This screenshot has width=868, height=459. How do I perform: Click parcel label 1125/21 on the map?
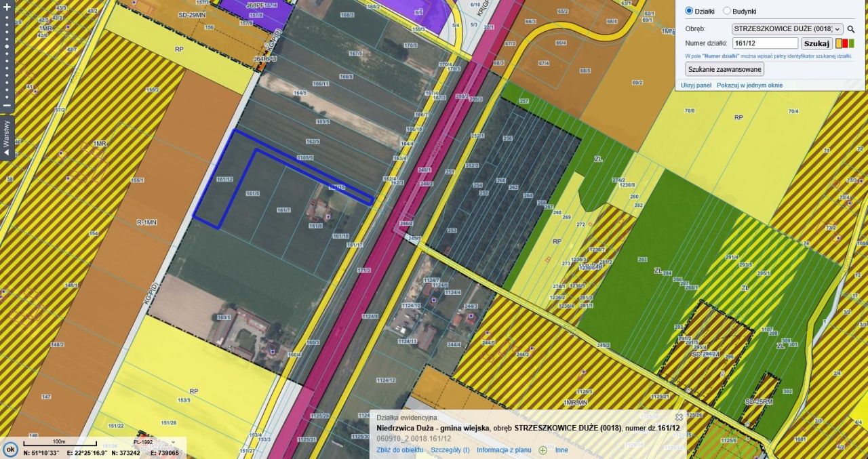pos(660,396)
